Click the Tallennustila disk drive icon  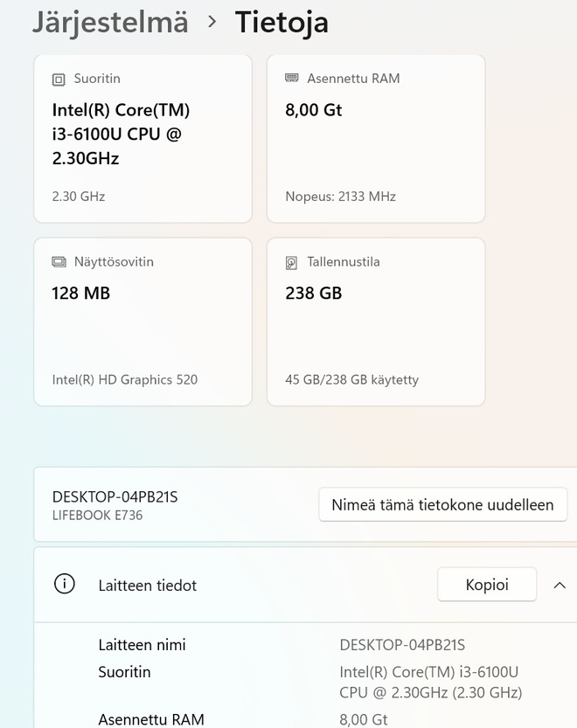[291, 263]
